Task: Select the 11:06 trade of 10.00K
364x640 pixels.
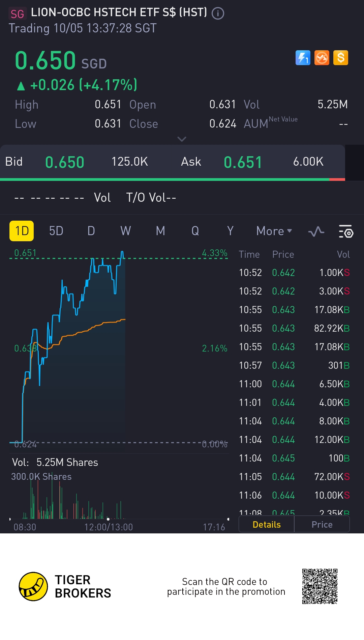Action: pos(294,495)
